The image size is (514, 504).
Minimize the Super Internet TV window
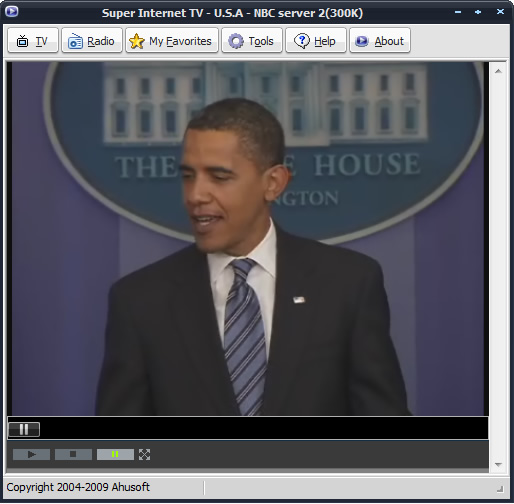[458, 12]
